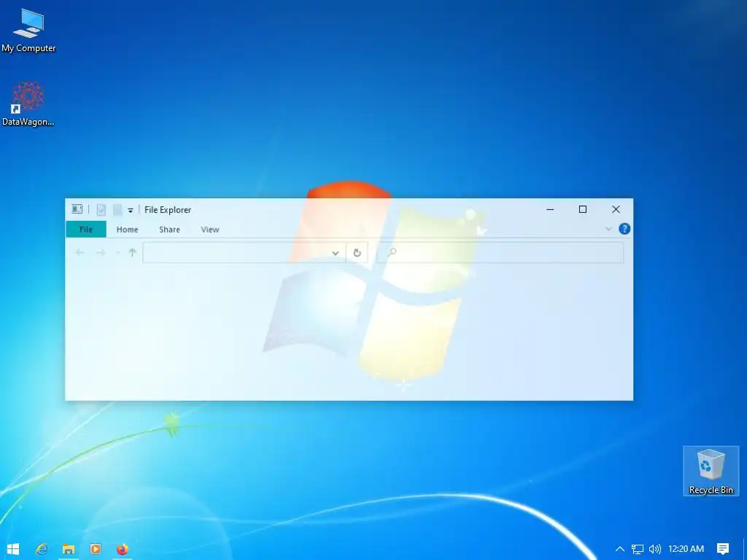The height and width of the screenshot is (560, 747).
Task: Launch the media player from taskbar
Action: [96, 549]
